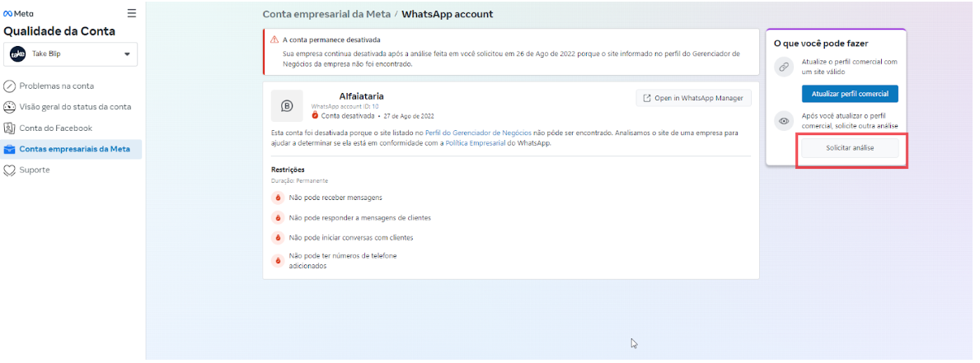Image resolution: width=980 pixels, height=363 pixels.
Task: Click the Take Blip account avatar
Action: point(17,54)
